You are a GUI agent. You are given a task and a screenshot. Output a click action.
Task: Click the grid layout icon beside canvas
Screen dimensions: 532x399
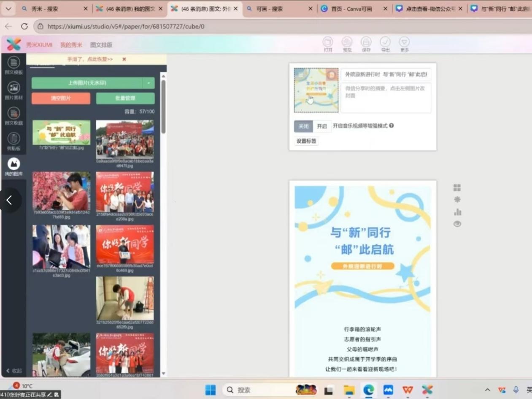click(457, 187)
